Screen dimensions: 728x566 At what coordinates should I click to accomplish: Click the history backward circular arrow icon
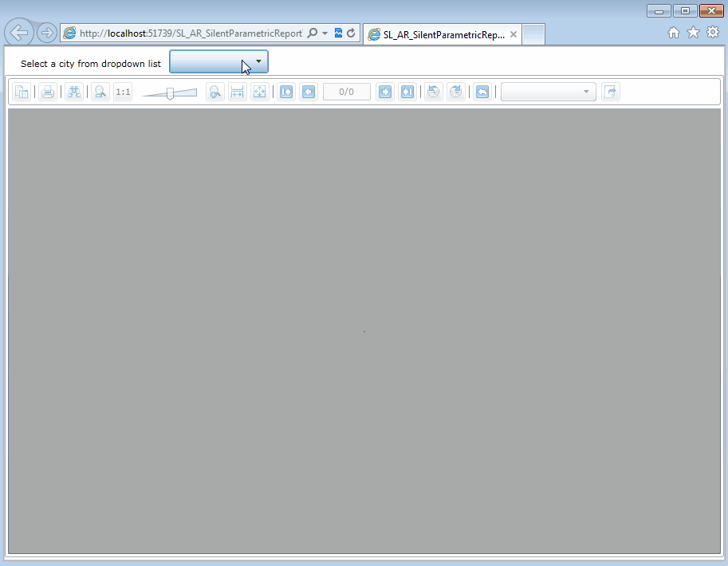point(433,92)
